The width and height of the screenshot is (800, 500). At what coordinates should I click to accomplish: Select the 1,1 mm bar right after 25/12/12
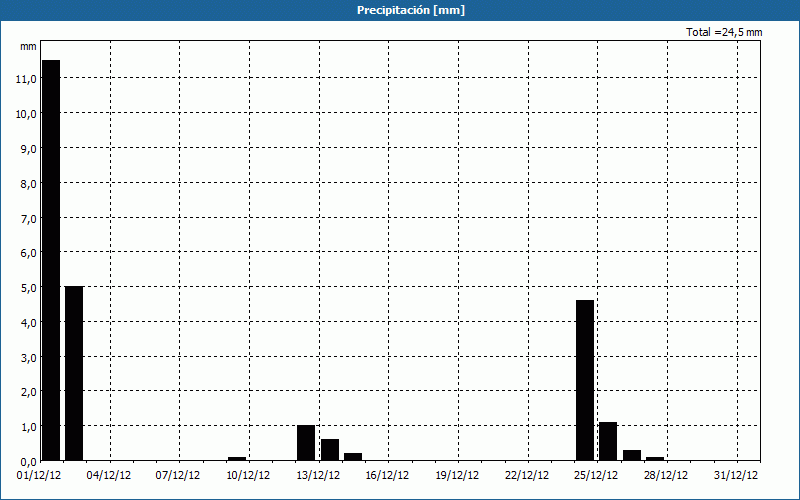tap(608, 441)
